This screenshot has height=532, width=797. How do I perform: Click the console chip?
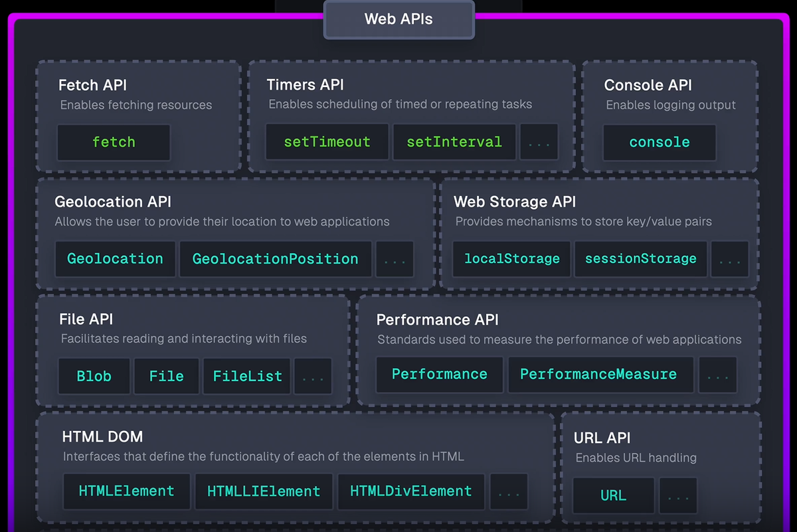coord(660,142)
